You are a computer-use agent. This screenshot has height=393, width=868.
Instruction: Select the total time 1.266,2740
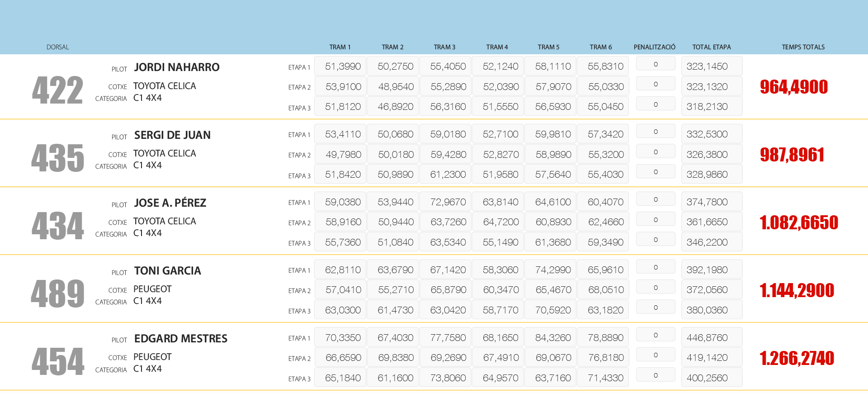tap(797, 358)
